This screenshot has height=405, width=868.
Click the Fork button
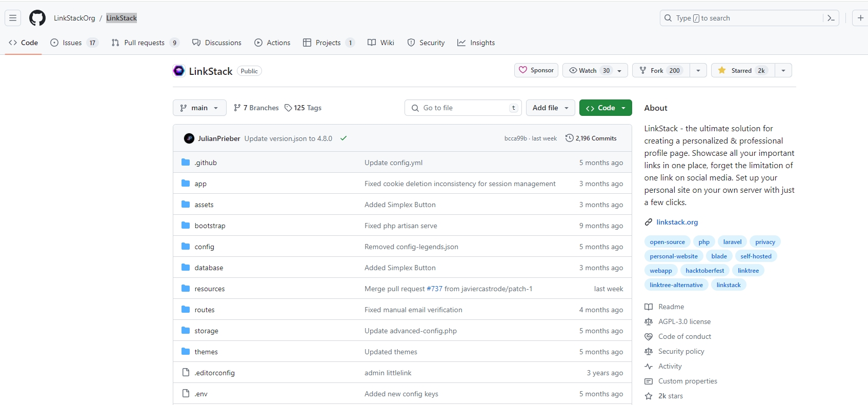(x=661, y=70)
